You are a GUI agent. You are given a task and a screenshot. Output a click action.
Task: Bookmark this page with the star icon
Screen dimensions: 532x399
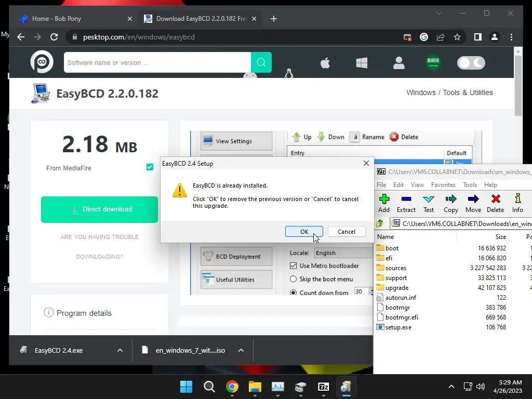click(x=457, y=37)
